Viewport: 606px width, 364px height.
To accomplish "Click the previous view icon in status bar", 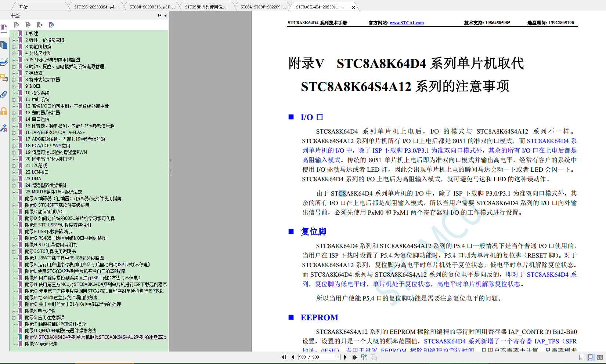I will pyautogui.click(x=364, y=357).
